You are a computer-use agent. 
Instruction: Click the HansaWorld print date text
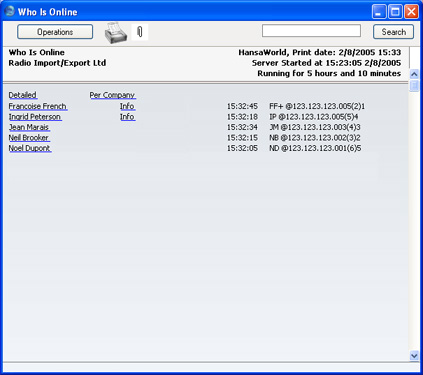point(320,53)
